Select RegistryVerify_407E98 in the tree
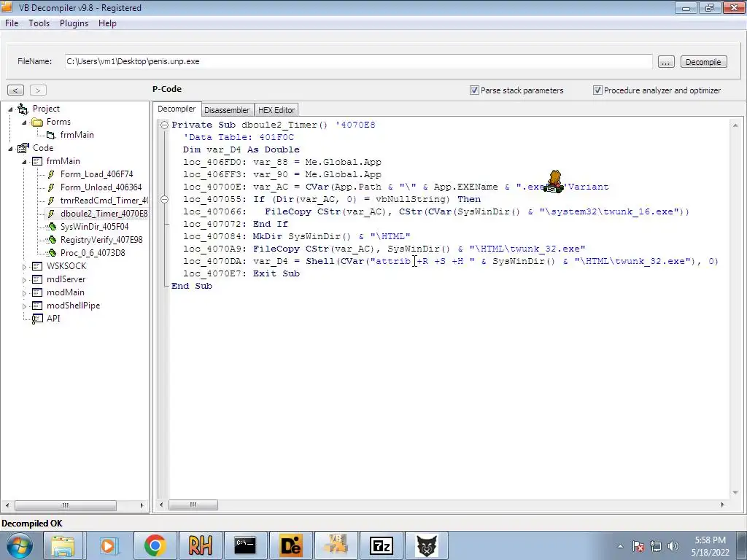Screen dimensions: 747x560 click(101, 240)
